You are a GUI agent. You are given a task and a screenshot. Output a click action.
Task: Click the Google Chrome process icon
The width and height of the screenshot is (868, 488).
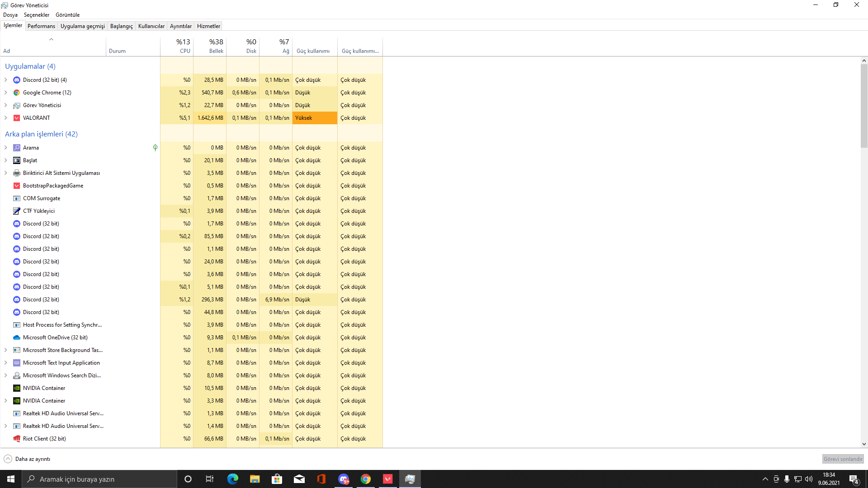point(17,93)
